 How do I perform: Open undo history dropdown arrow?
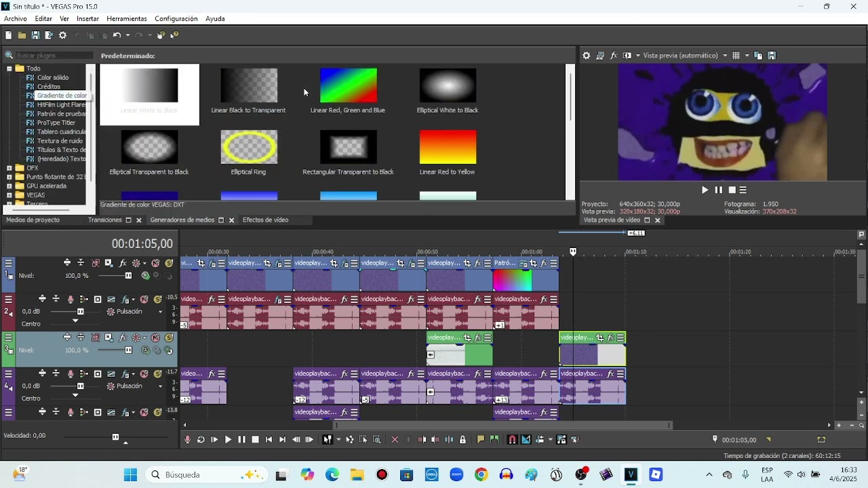click(x=127, y=35)
